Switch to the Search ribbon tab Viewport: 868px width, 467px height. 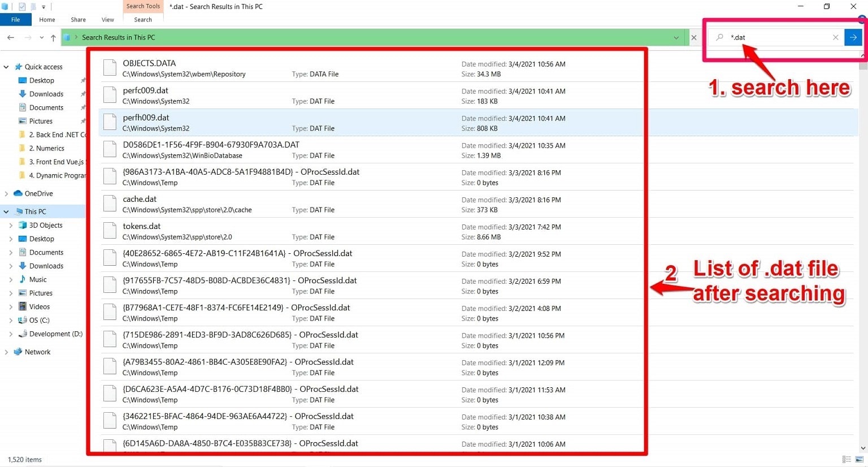click(x=142, y=19)
